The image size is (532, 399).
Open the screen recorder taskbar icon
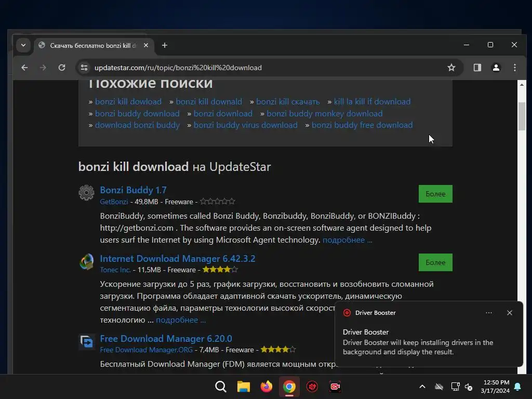click(x=335, y=387)
